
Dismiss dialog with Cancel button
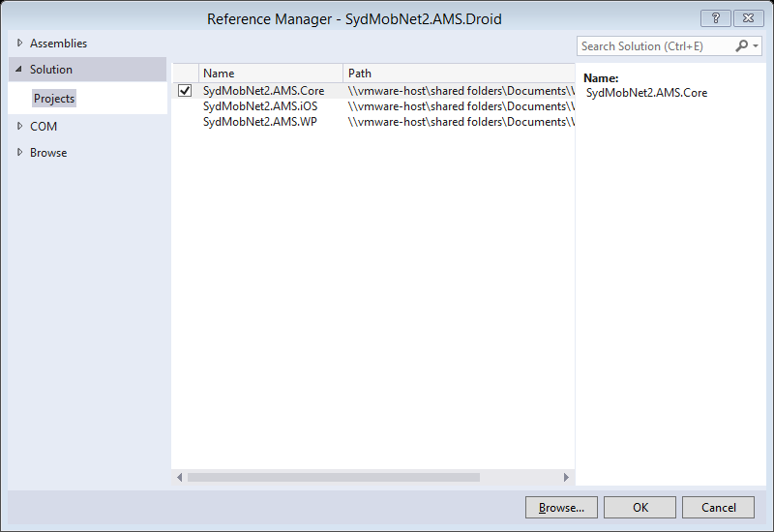[718, 507]
